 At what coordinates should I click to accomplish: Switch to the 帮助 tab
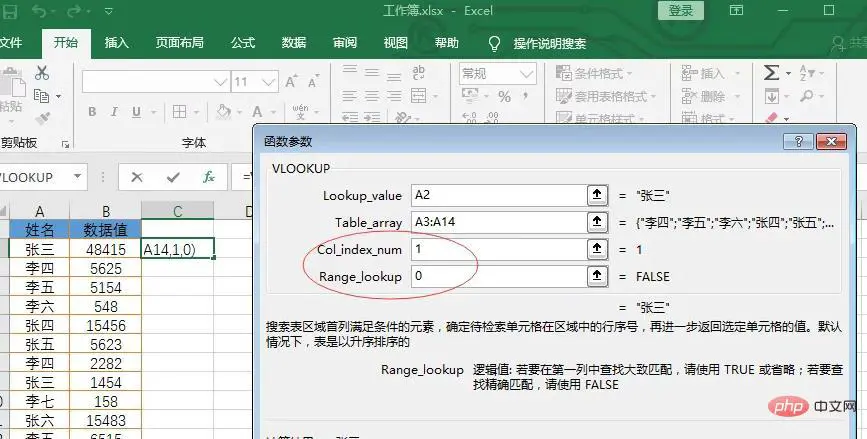click(446, 43)
